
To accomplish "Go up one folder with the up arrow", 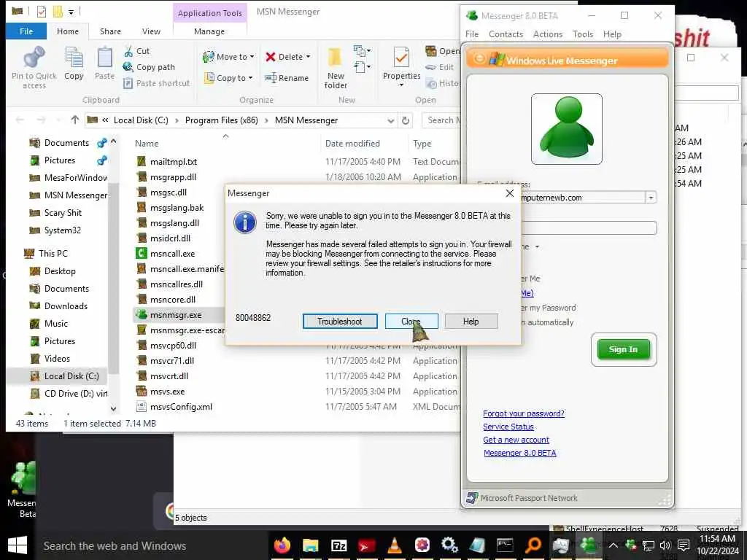I will coord(75,120).
